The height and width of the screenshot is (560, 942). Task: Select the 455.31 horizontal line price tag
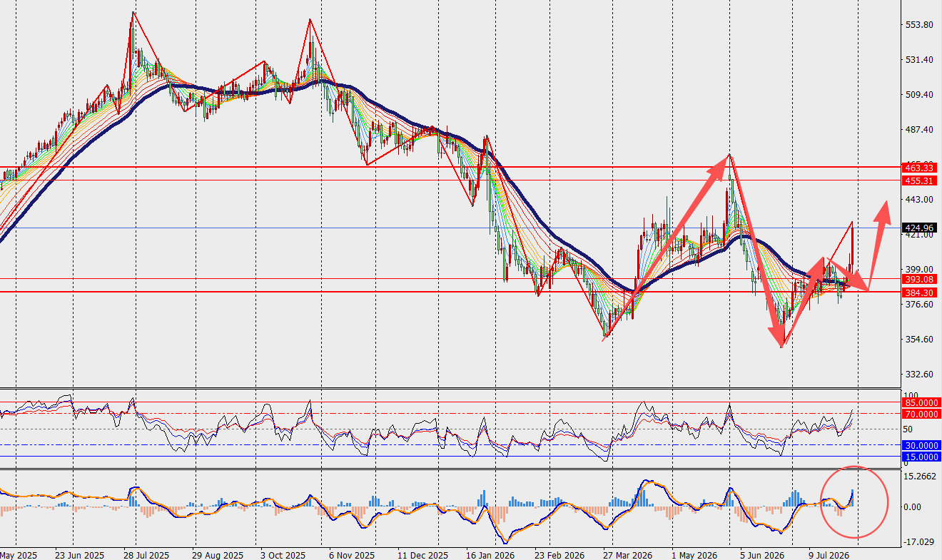(919, 180)
